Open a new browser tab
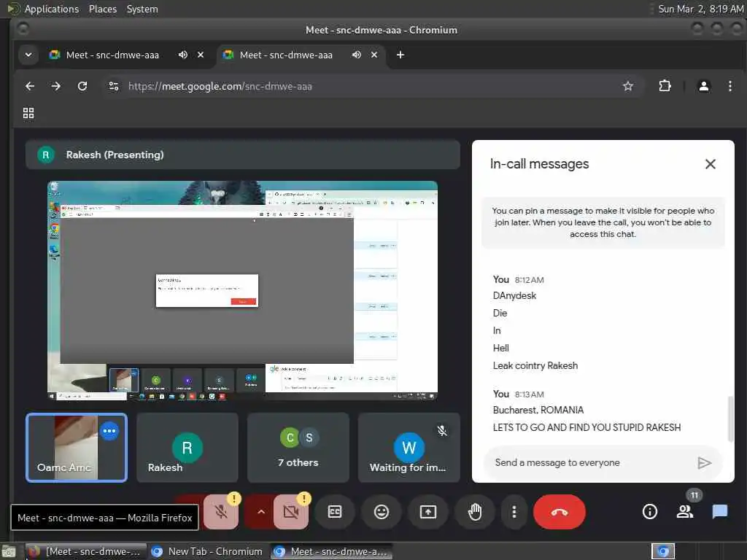Screen dimensions: 747x560 [400, 55]
